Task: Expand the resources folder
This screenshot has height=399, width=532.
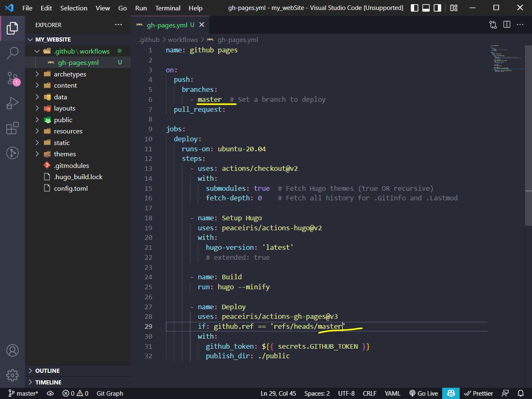Action: [78, 131]
